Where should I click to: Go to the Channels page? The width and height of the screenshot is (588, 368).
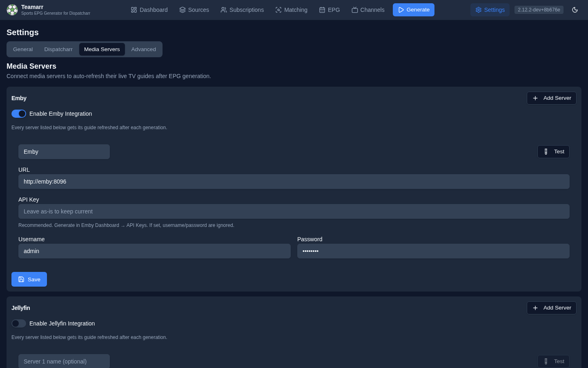[368, 10]
